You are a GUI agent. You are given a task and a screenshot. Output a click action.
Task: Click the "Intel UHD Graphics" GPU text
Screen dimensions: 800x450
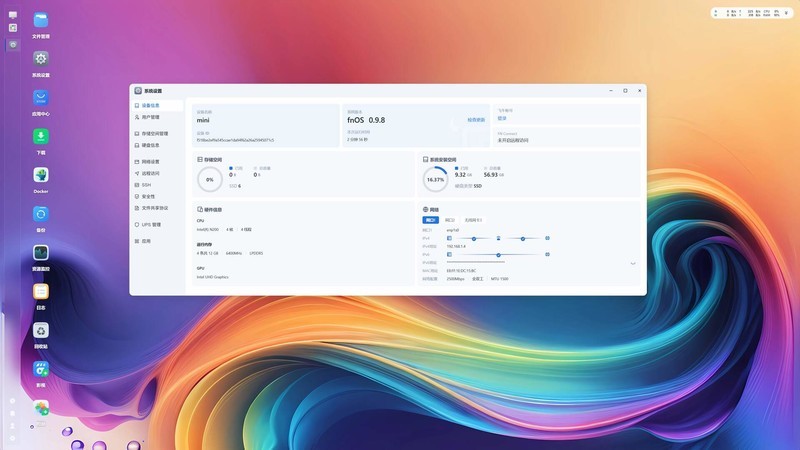coord(213,277)
